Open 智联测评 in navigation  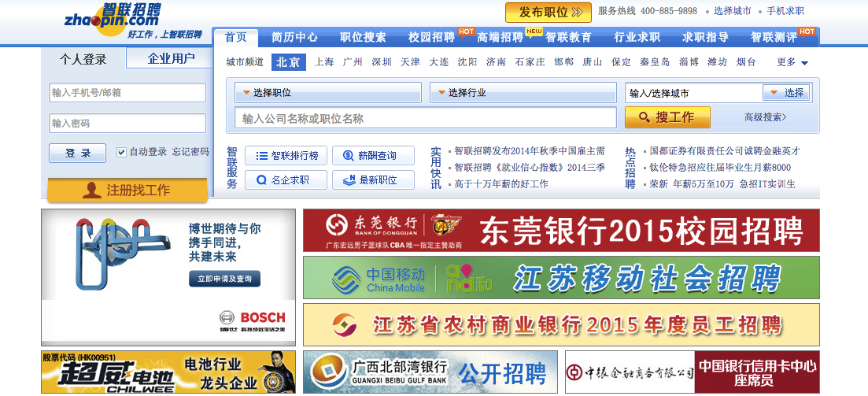[x=774, y=37]
